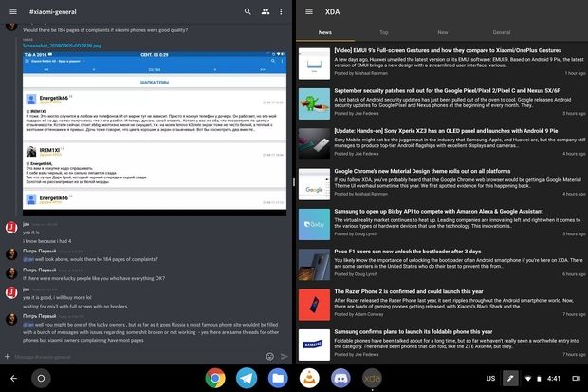Switch to the General tab in XDA
Image resolution: width=588 pixels, height=392 pixels.
coord(502,32)
